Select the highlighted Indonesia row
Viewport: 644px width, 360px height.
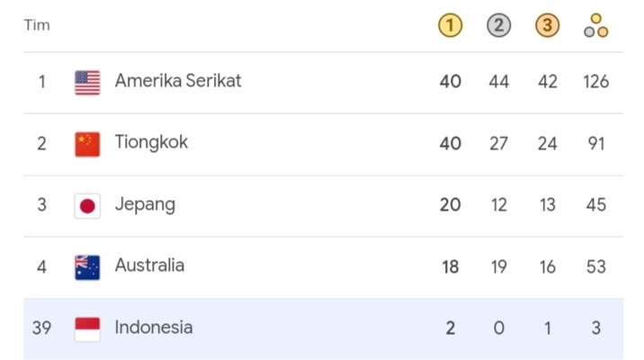[324, 328]
